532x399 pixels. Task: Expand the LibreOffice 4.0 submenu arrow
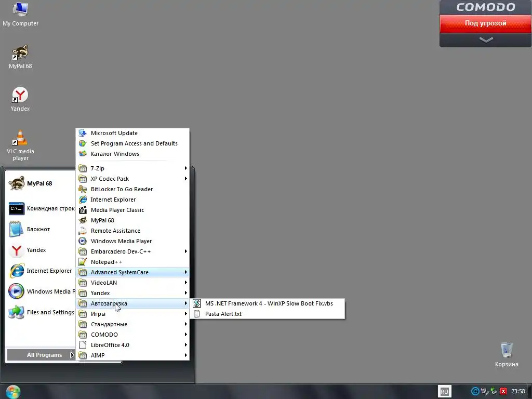tap(185, 345)
